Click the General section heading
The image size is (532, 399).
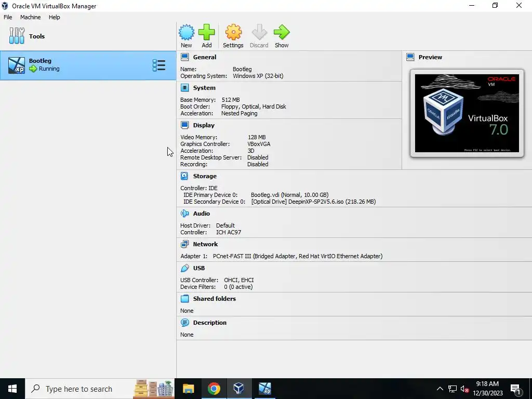point(205,57)
